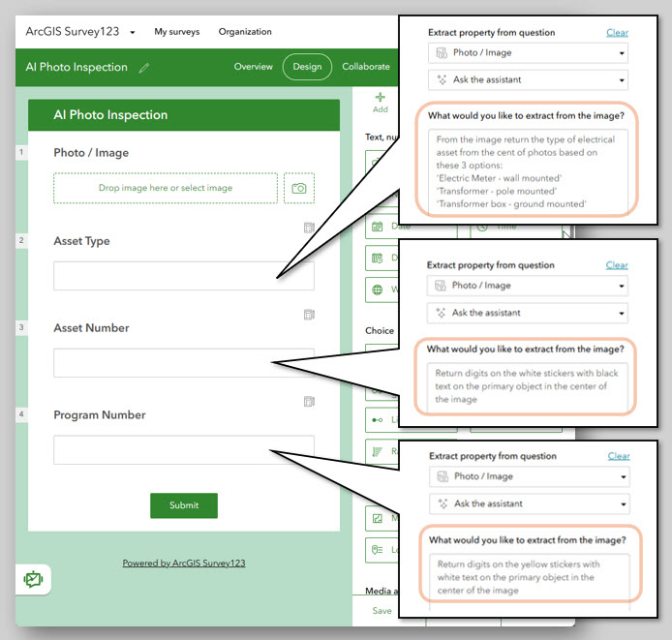Image resolution: width=672 pixels, height=640 pixels.
Task: Edit the white stickers prompt text box
Action: tap(527, 387)
